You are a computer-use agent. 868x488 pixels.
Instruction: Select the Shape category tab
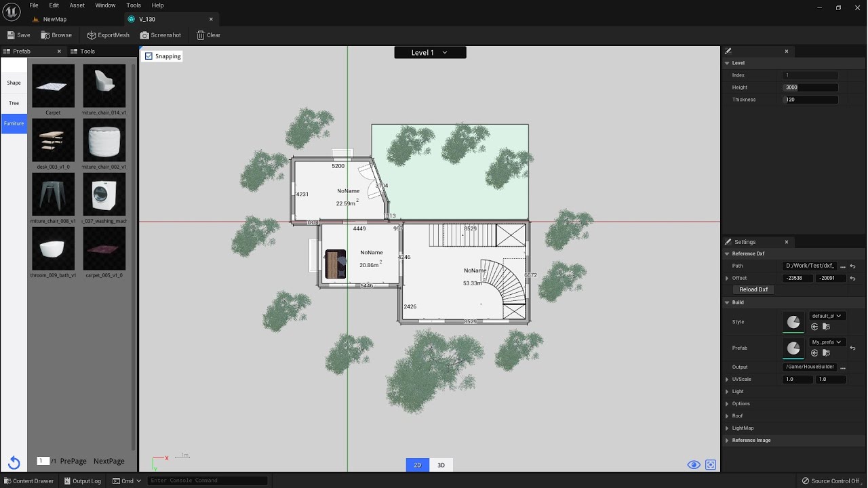(14, 83)
